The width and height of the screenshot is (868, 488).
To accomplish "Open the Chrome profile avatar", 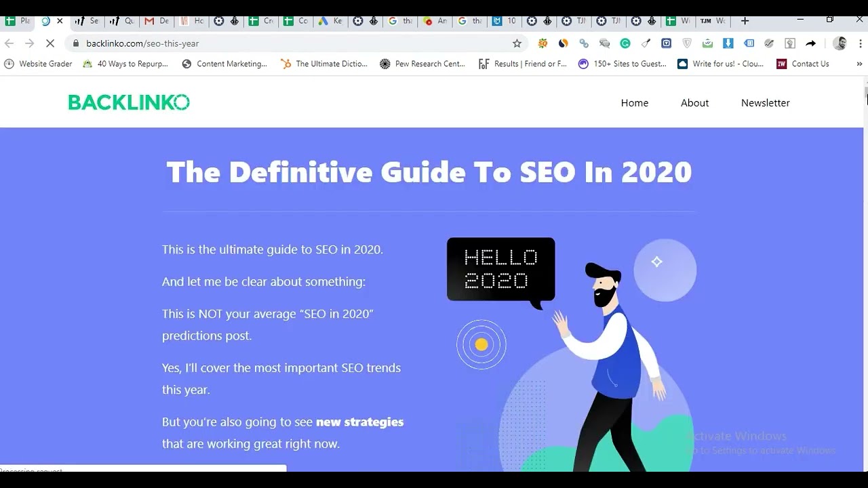I will 840,43.
